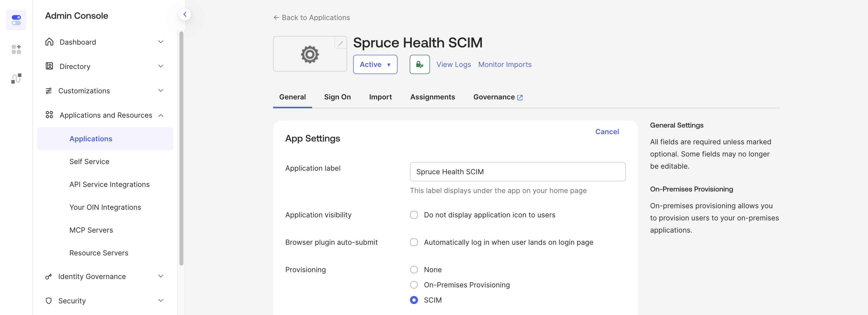
Task: Cancel App Settings editing
Action: [607, 132]
